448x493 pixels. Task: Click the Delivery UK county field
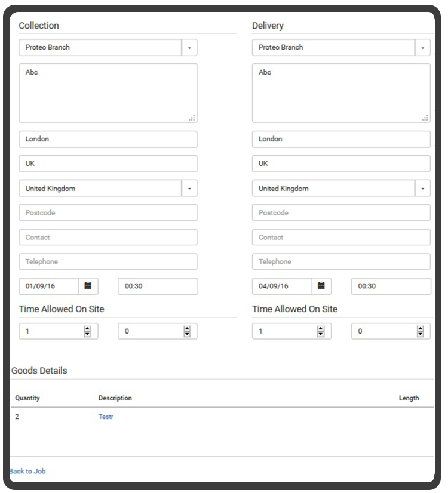341,164
